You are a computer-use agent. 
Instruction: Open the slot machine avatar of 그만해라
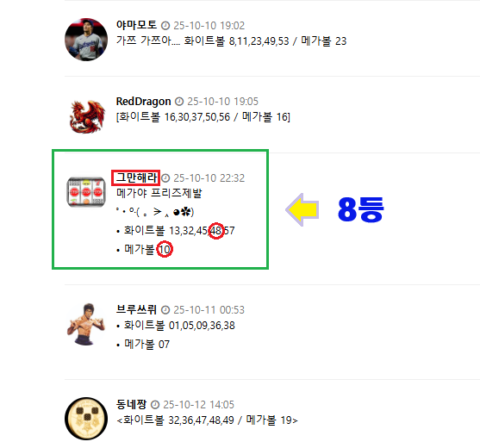(x=86, y=192)
